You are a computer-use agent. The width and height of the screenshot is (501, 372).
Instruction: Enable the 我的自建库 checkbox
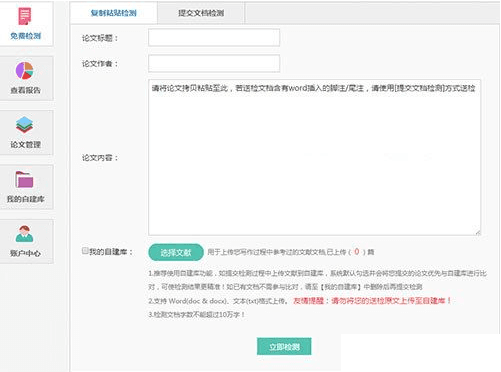(85, 251)
